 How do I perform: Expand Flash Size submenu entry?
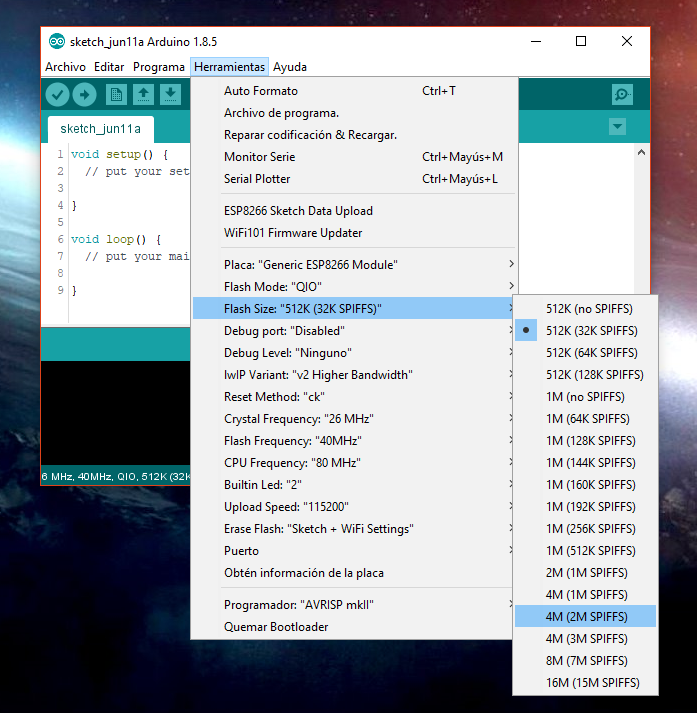pos(353,309)
